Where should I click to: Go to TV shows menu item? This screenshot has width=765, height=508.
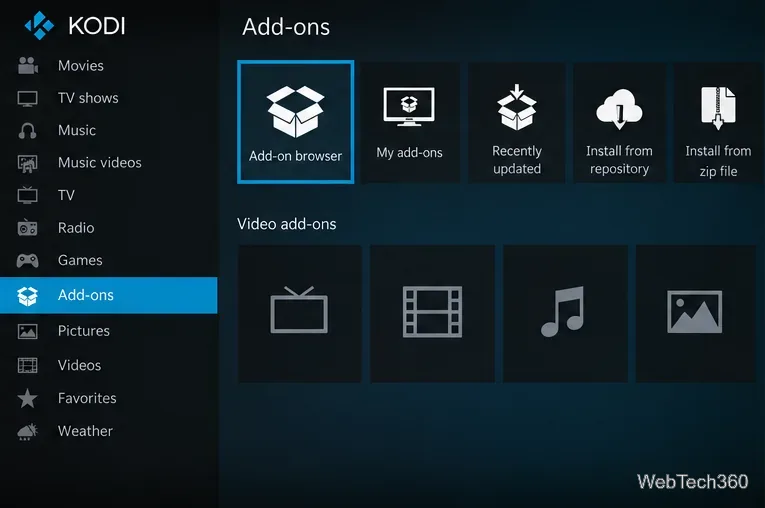(88, 98)
